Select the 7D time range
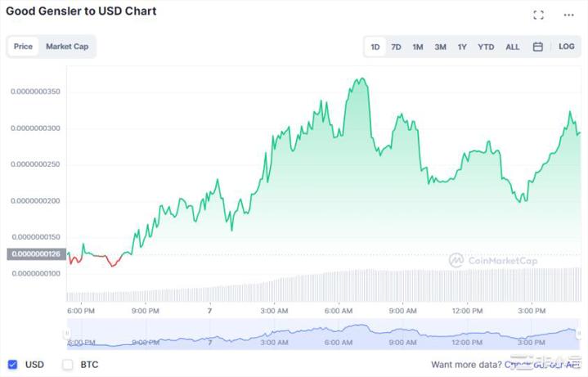Image resolution: width=588 pixels, height=377 pixels. 396,47
